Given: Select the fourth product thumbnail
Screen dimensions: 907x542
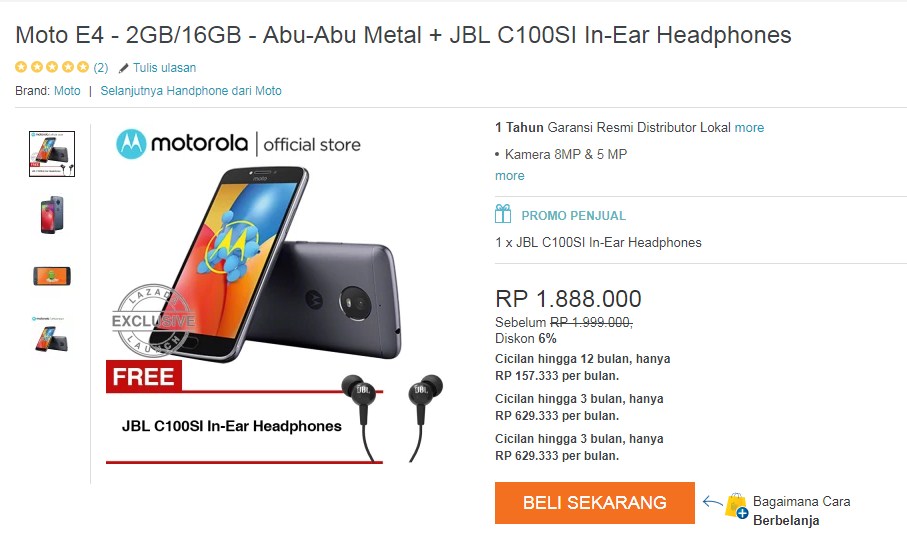Looking at the screenshot, I should [51, 334].
